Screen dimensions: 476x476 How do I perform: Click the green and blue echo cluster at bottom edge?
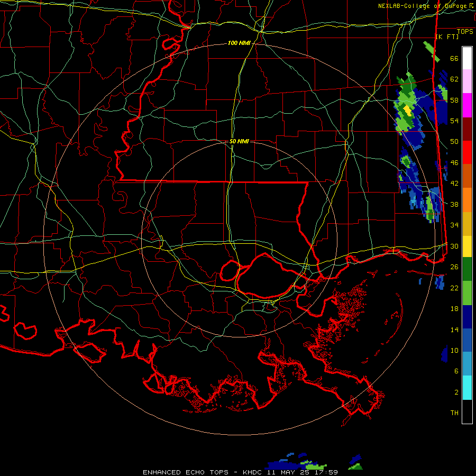click(296, 462)
